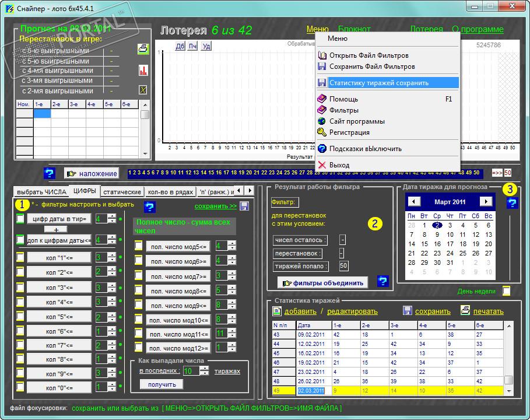Switch to статические tab
This screenshot has width=530, height=420.
pos(122,192)
